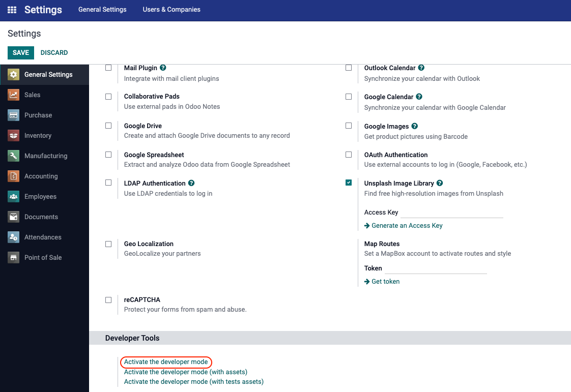Enable the Google Drive checkbox
Screen dimensions: 571x392
pyautogui.click(x=108, y=126)
